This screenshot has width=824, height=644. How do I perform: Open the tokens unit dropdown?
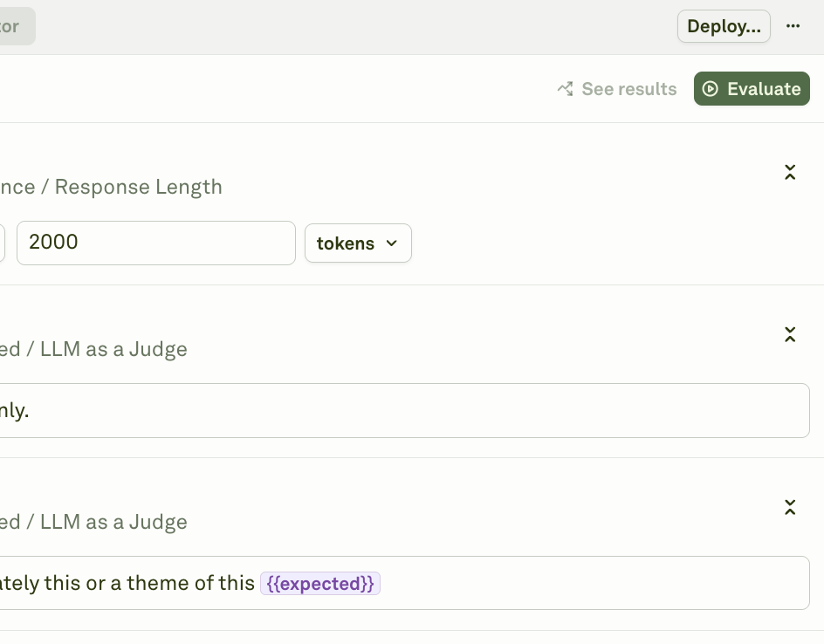(x=358, y=243)
